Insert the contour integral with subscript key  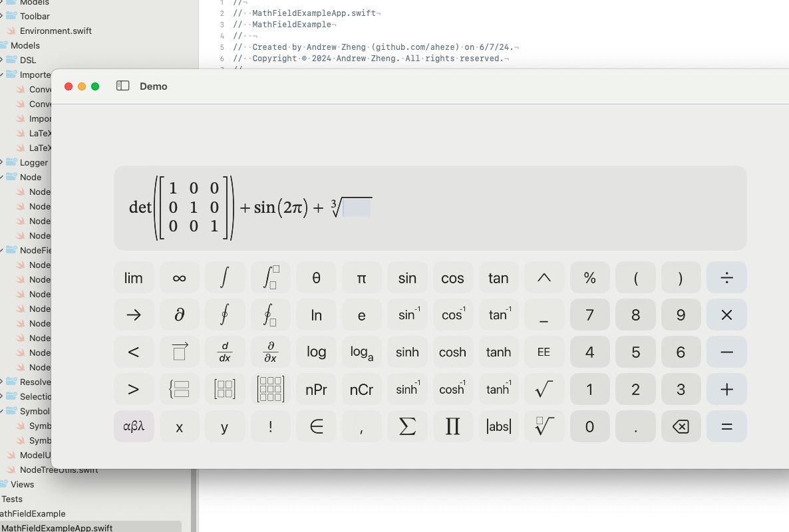coord(270,315)
